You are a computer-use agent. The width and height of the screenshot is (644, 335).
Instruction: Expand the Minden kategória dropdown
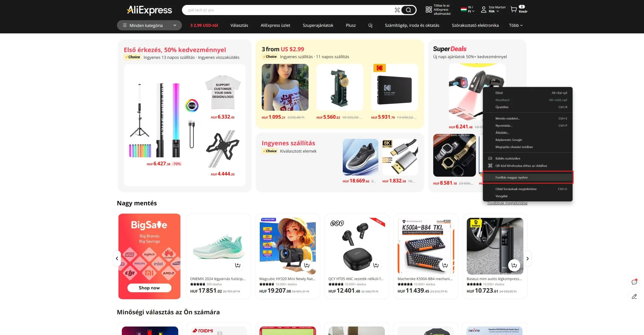pos(149,25)
